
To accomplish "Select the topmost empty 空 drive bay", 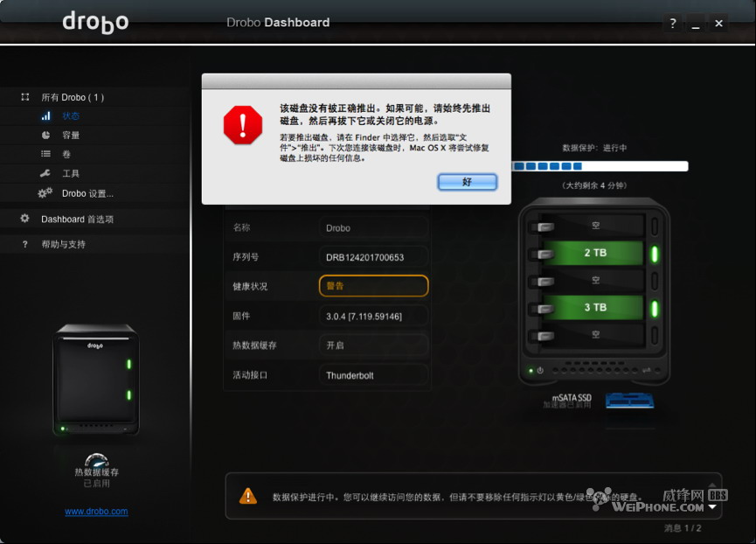I will [x=594, y=226].
